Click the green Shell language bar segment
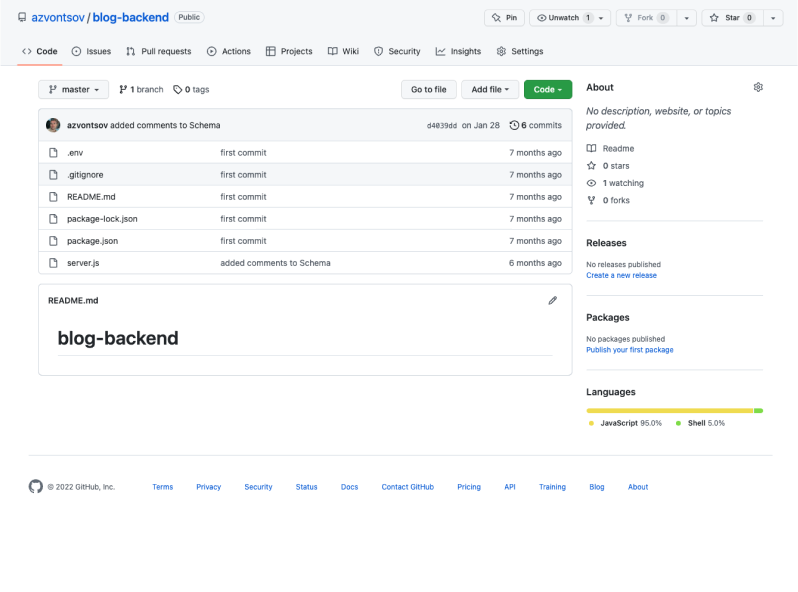This screenshot has height=592, width=798. coord(758,410)
